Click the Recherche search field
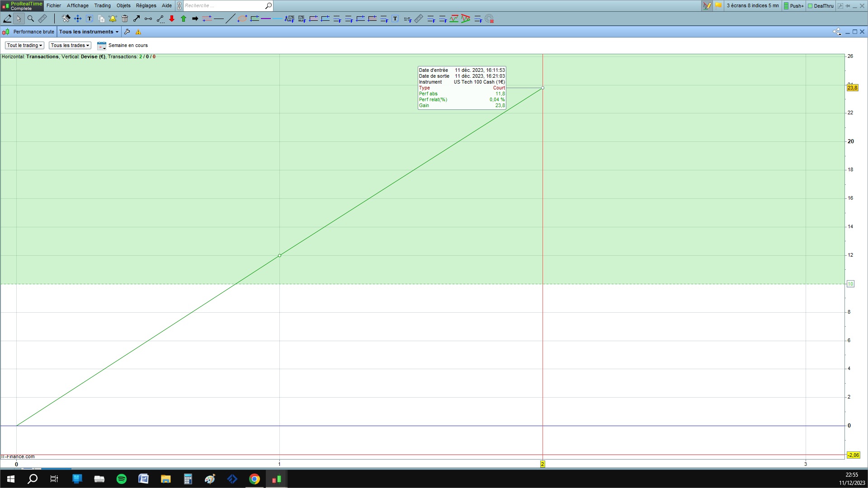This screenshot has width=868, height=488. coord(224,5)
